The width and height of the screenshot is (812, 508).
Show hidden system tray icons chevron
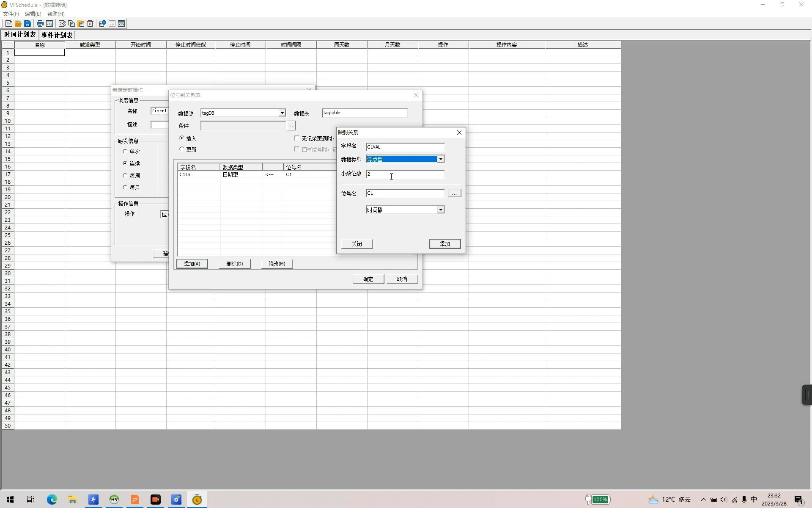point(704,500)
